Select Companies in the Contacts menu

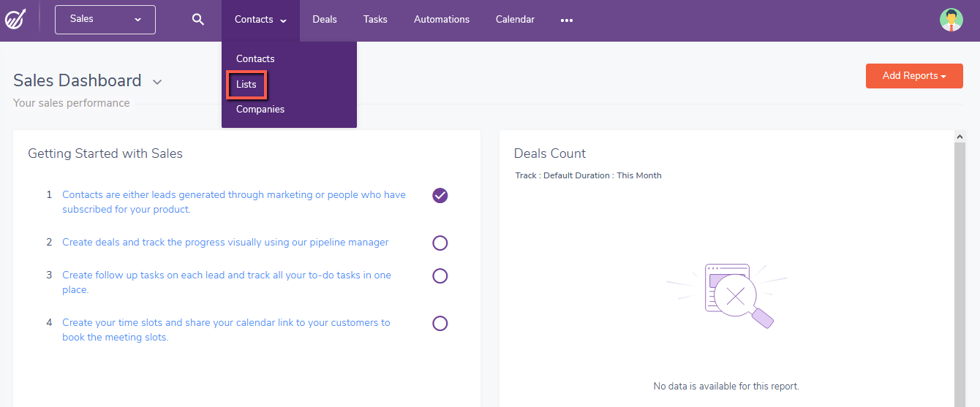pos(260,109)
